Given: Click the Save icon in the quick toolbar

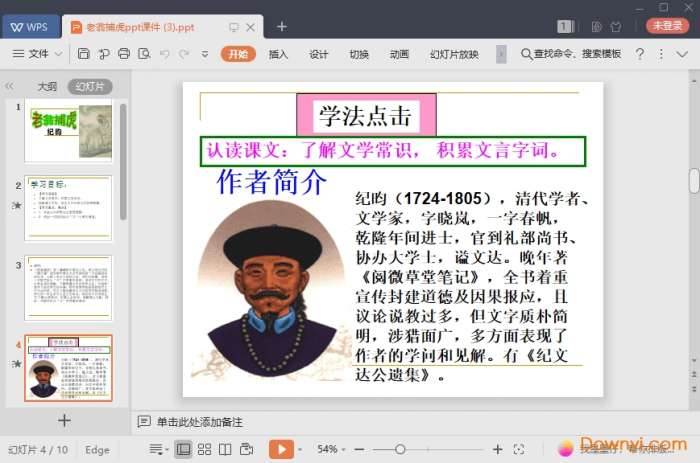Looking at the screenshot, I should tap(83, 54).
